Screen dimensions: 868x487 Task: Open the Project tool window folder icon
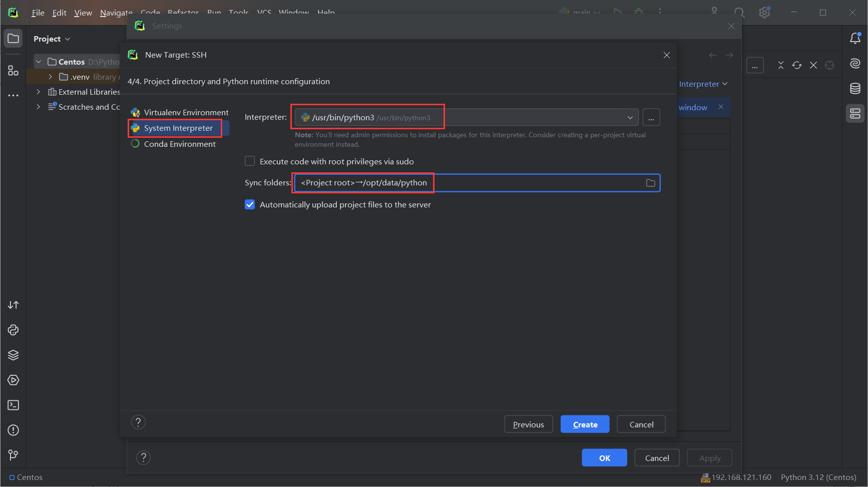pyautogui.click(x=14, y=39)
